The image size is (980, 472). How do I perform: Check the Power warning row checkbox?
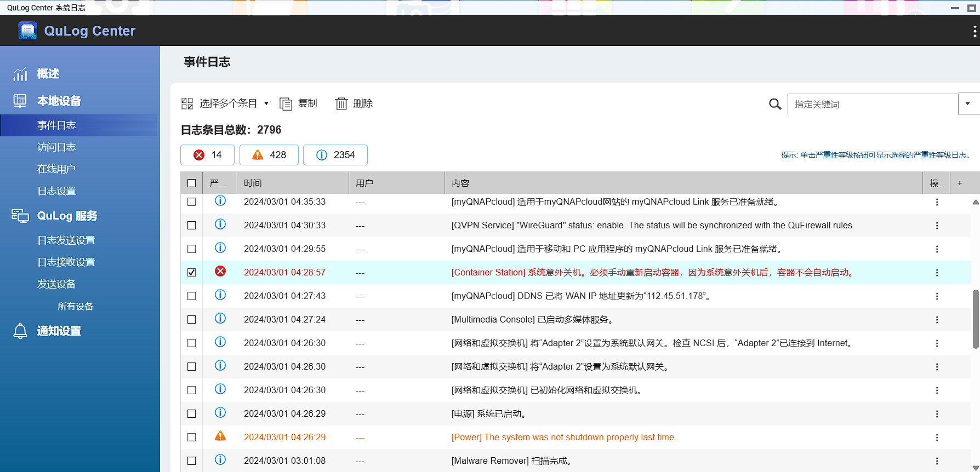point(191,437)
